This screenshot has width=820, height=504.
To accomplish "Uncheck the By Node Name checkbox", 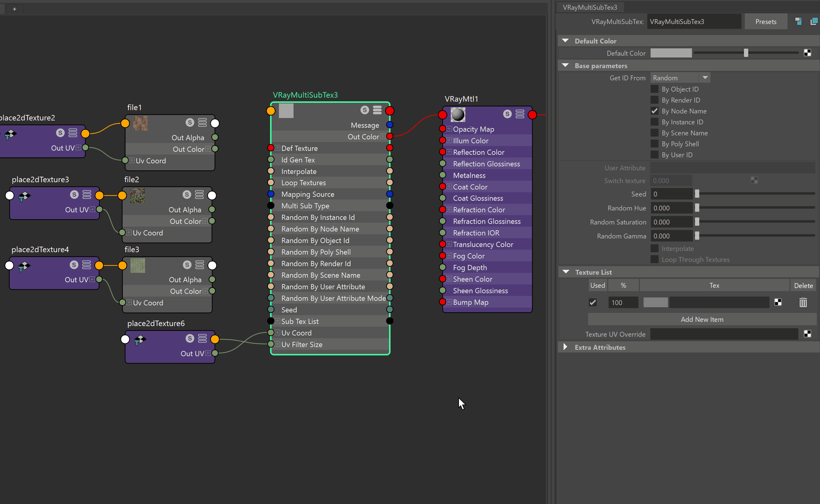I will tap(654, 111).
